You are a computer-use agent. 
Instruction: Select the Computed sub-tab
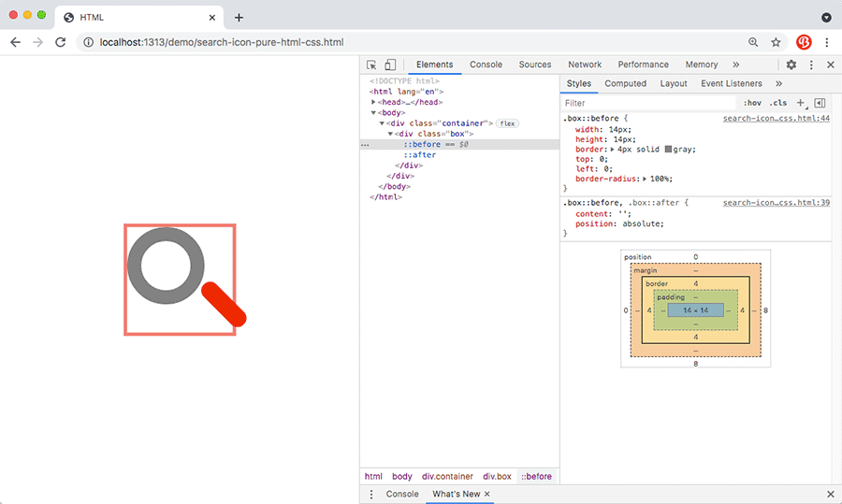[625, 84]
